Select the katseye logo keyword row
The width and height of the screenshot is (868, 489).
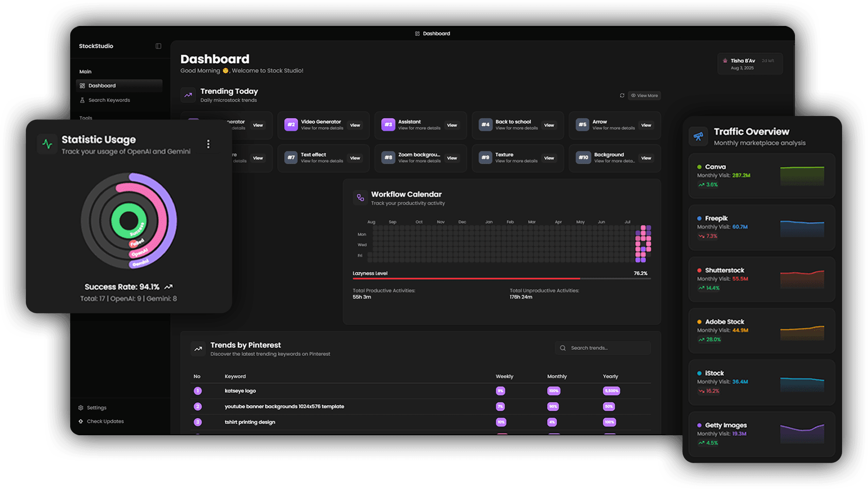pos(420,391)
